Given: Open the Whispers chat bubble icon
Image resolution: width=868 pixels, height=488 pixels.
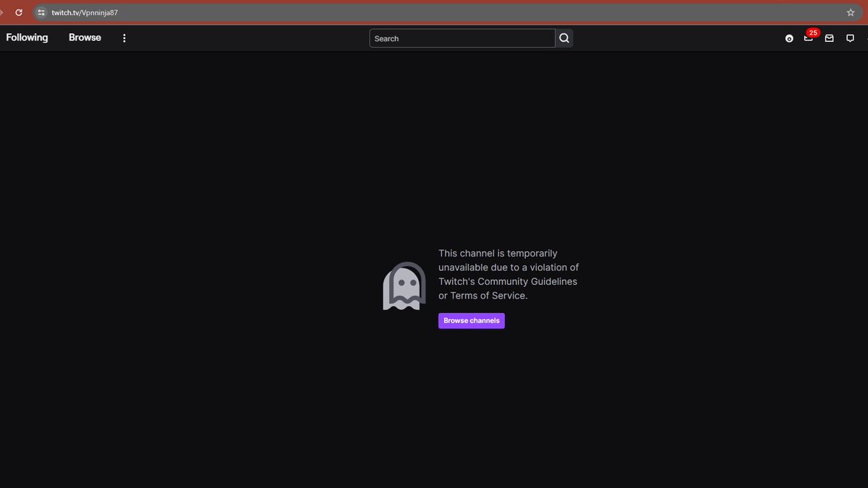Looking at the screenshot, I should click(x=850, y=38).
